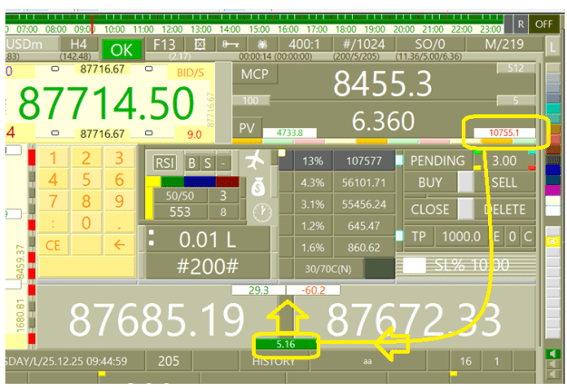Click the CLOSE button
This screenshot has height=392, width=567.
click(x=430, y=209)
